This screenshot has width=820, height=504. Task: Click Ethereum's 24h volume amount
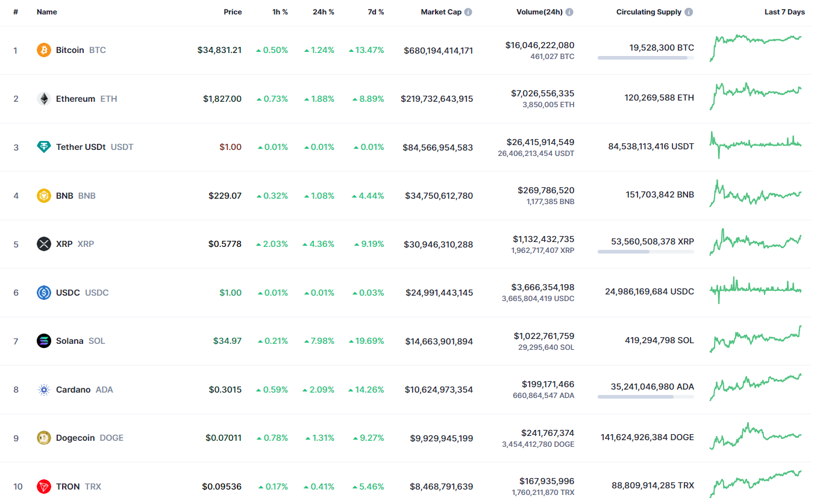click(542, 93)
